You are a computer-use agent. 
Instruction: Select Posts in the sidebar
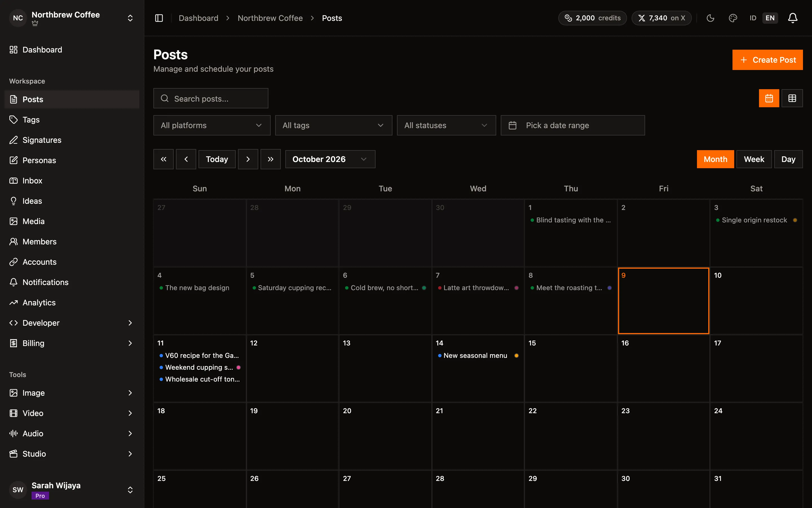coord(72,99)
